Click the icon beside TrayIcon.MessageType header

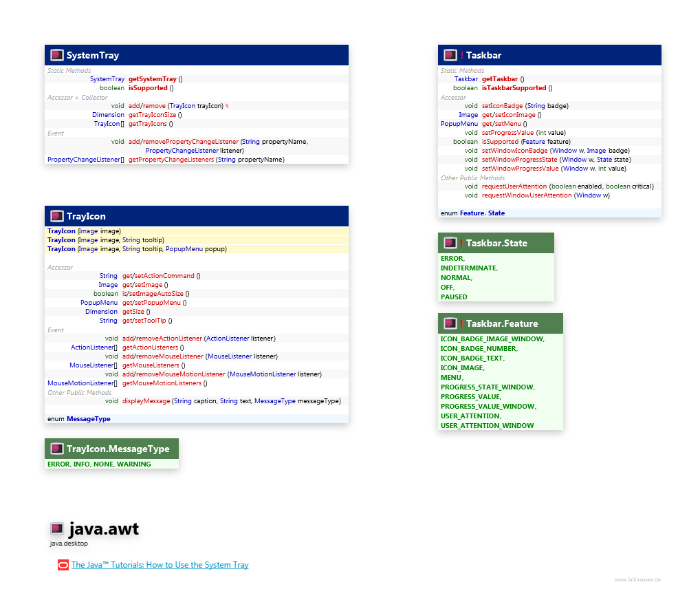[56, 449]
